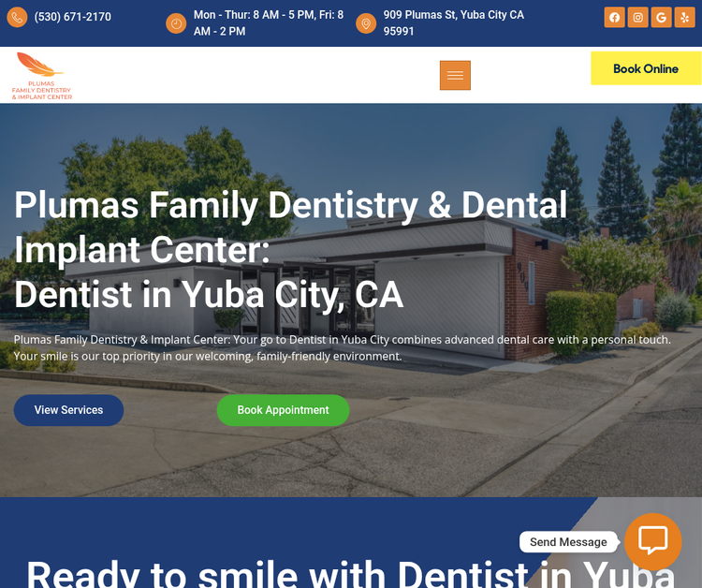Call the (530) 671-2170 phone number
This screenshot has height=588, width=702.
point(72,17)
